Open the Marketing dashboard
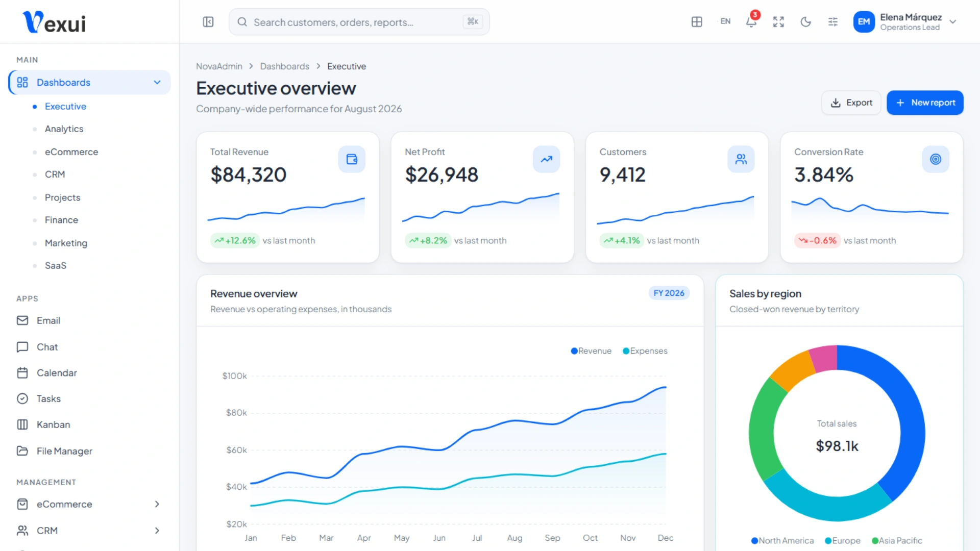This screenshot has width=980, height=551. 66,243
